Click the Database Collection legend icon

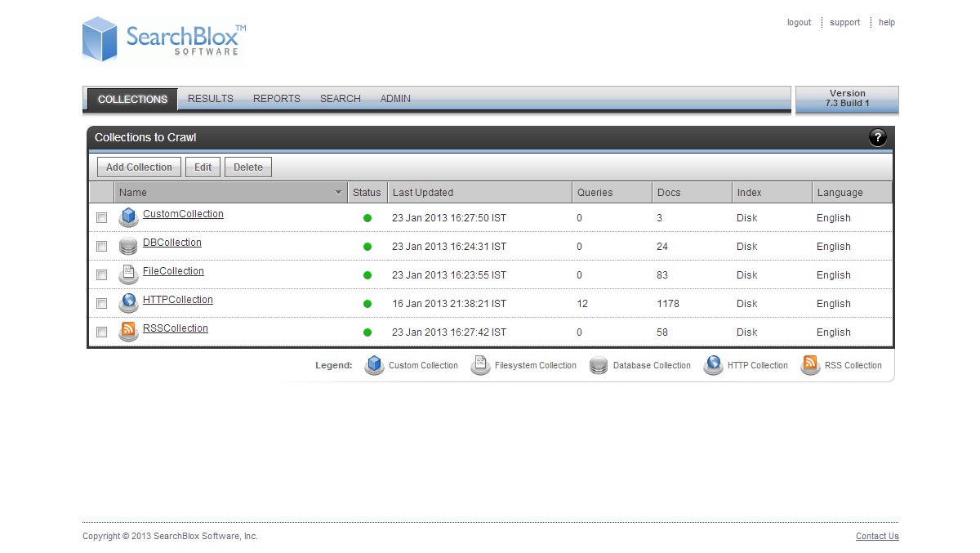[599, 365]
